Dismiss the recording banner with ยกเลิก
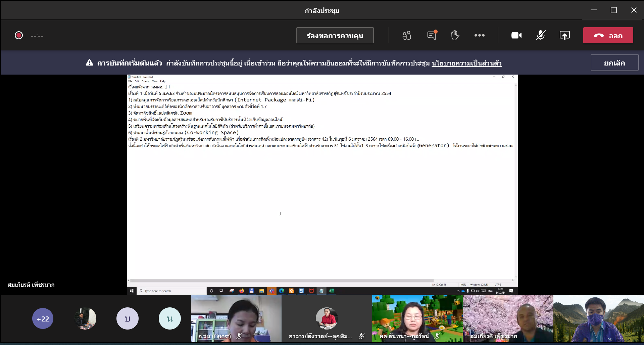This screenshot has width=644, height=345. [x=614, y=63]
